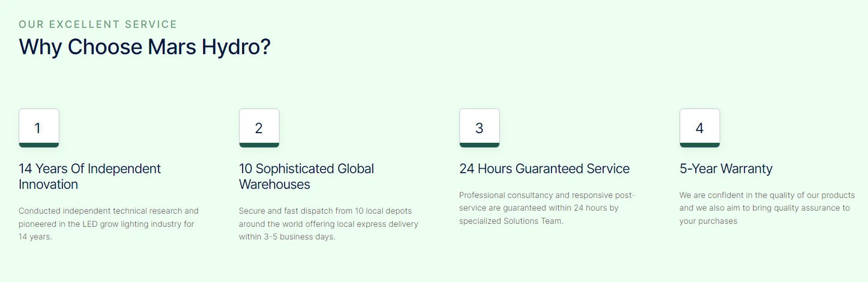
Task: Open the '5-Year Warranty' heading
Action: point(726,169)
